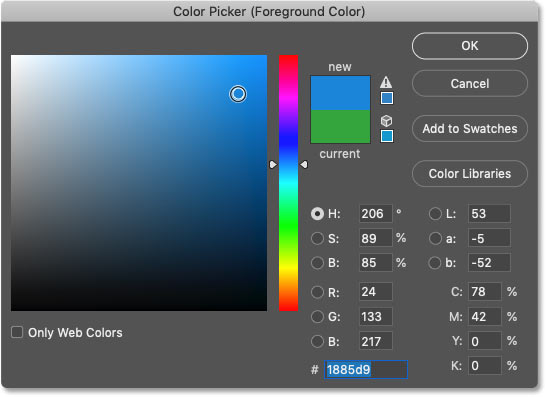Image resolution: width=546 pixels, height=397 pixels.
Task: Select the in-gamut color swatch below the warning triangle
Action: click(x=387, y=98)
